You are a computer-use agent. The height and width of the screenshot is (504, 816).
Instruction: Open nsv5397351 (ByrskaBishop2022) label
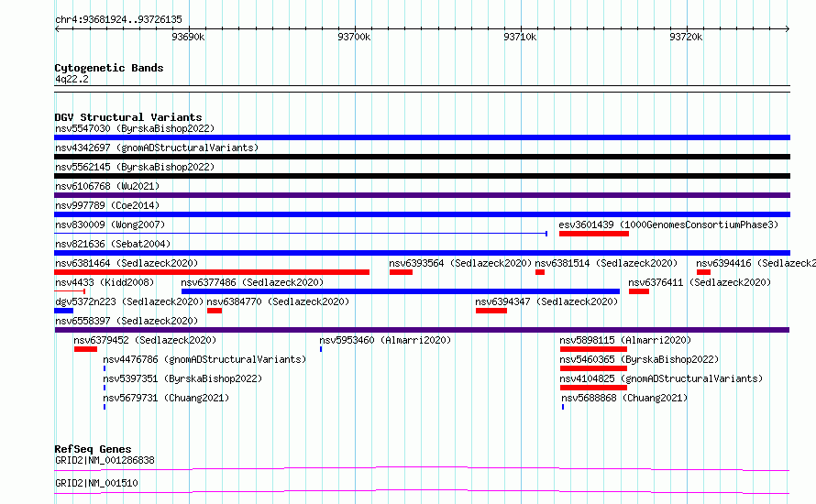coord(182,378)
